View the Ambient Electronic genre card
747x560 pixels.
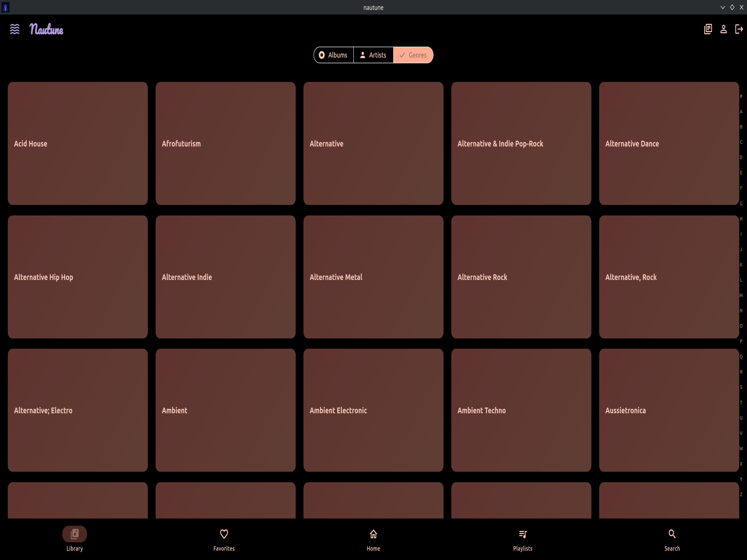pos(373,410)
